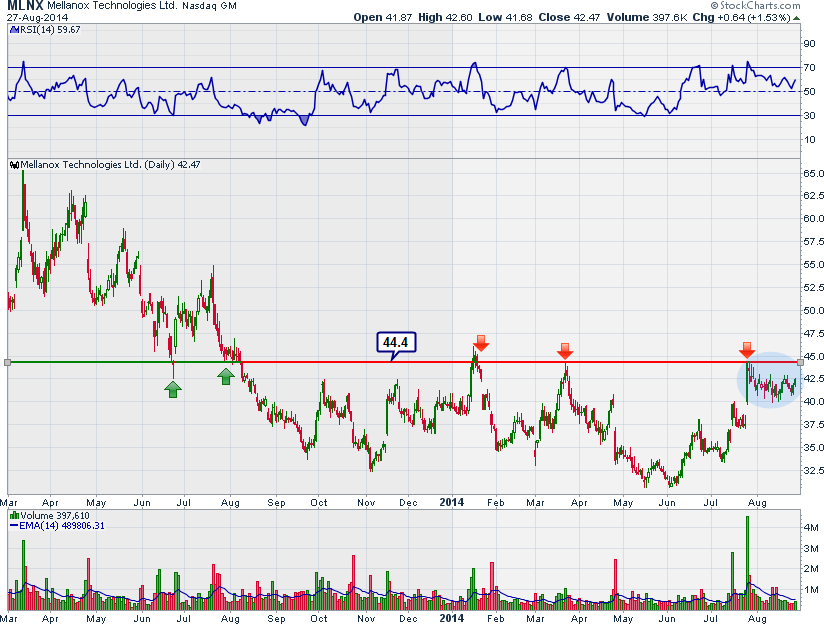
Task: Click the Open 41.87 value
Action: click(383, 17)
